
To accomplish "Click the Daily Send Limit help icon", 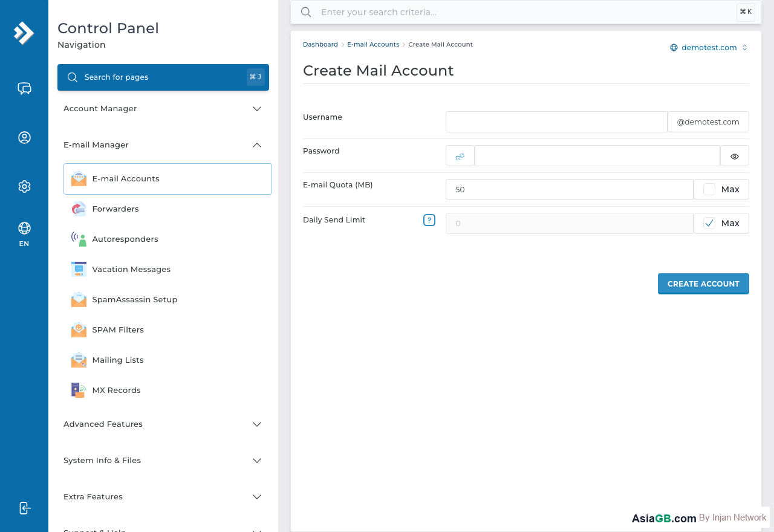I will (429, 220).
